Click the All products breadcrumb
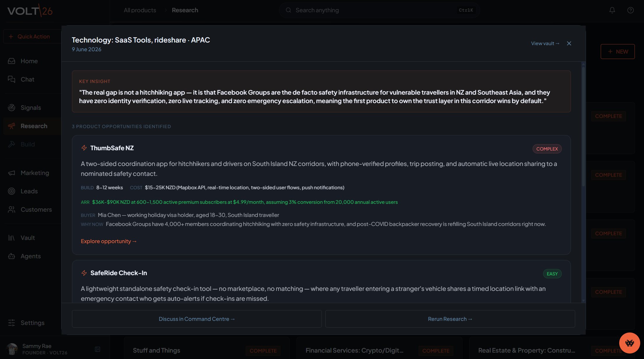The width and height of the screenshot is (644, 359). (140, 10)
